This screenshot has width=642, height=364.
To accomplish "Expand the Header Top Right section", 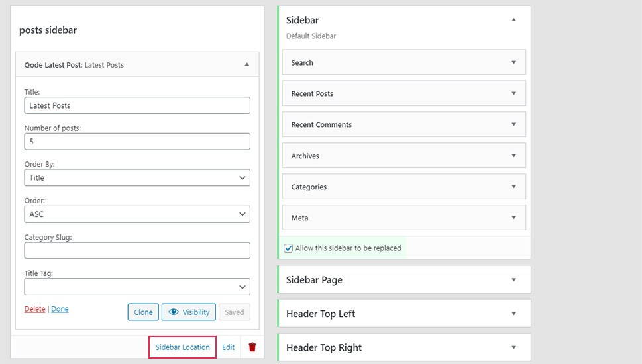I will 405,347.
